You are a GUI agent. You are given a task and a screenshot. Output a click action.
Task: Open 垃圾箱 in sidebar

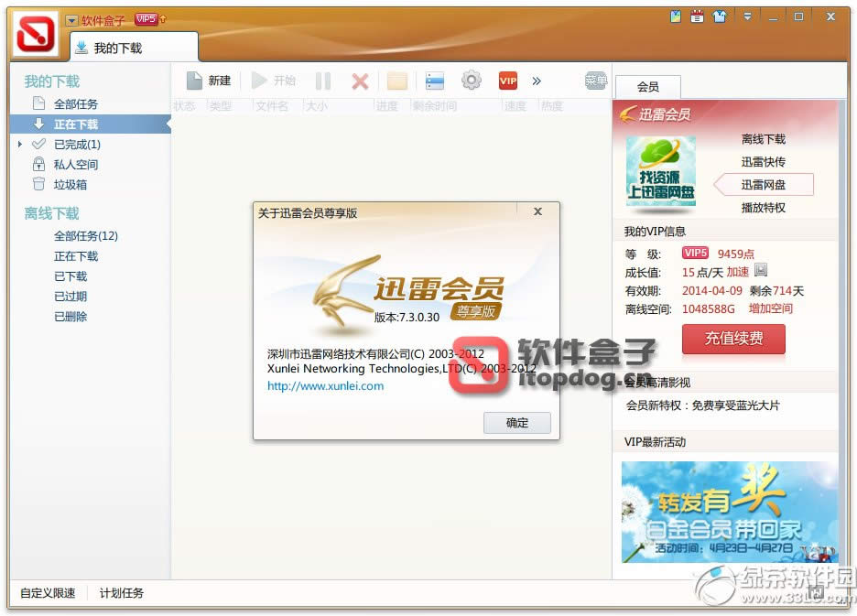pos(70,185)
